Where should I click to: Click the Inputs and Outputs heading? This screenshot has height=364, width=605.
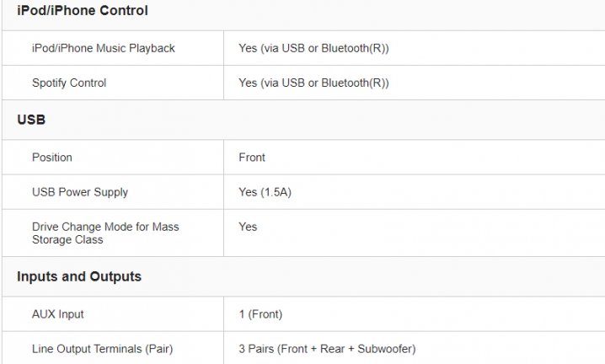click(79, 276)
